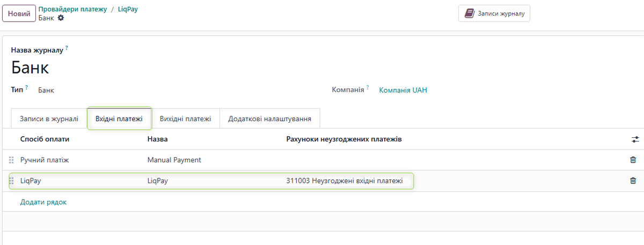Click the gear icon next to Банк

click(61, 18)
